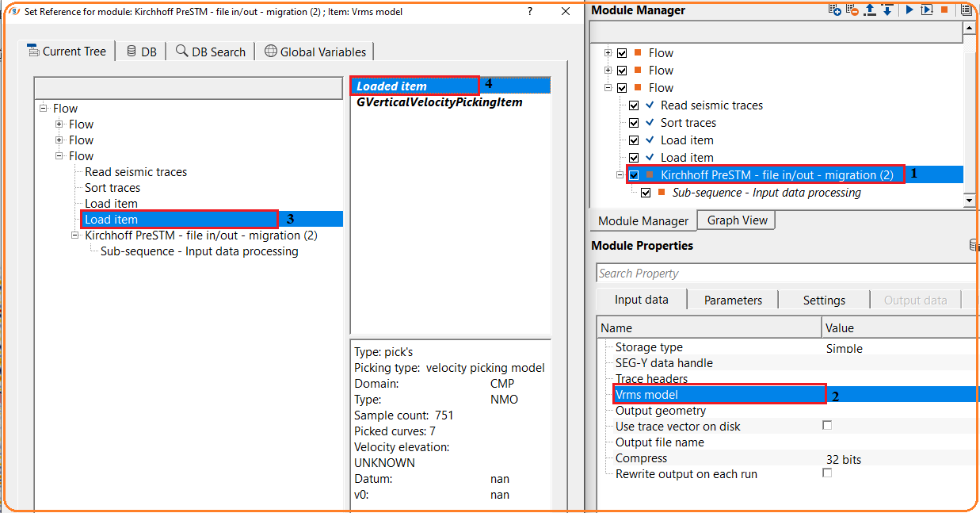
Task: Enable Rewrite output on each run
Action: (827, 473)
